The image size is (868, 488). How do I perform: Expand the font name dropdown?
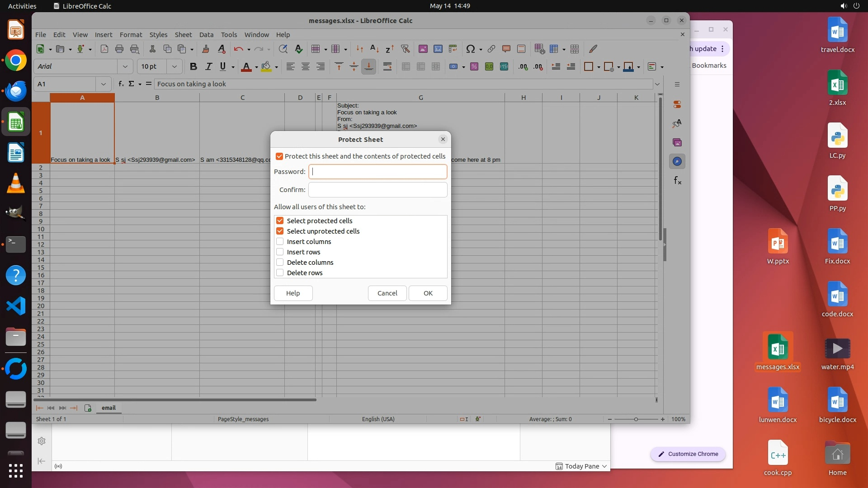tap(125, 67)
